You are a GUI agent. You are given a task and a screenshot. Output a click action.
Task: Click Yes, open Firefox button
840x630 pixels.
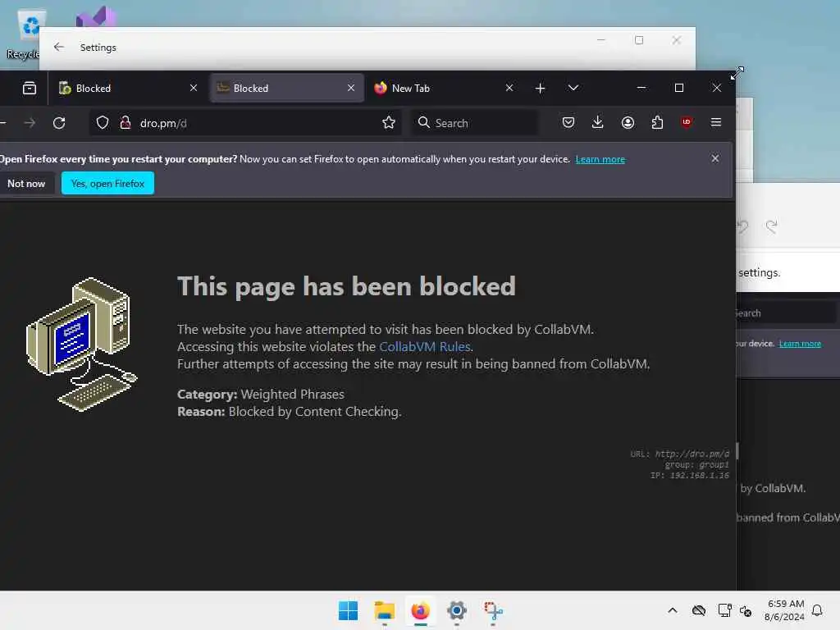tap(107, 184)
